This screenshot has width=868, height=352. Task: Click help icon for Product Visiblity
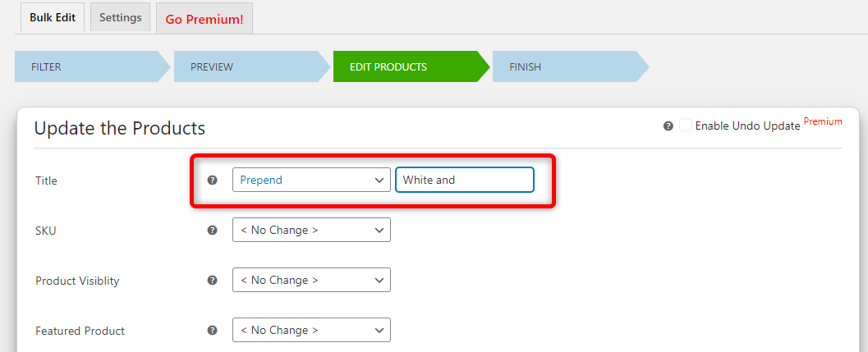click(x=212, y=280)
